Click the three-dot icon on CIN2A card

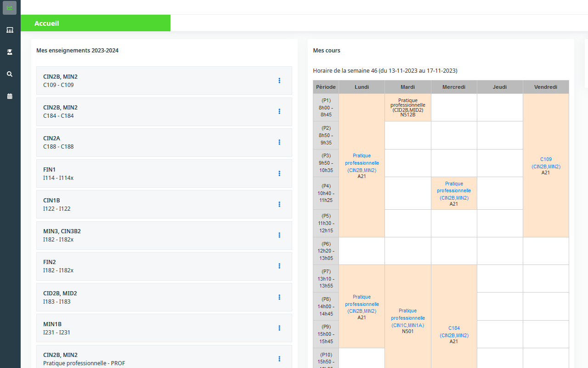click(x=279, y=142)
